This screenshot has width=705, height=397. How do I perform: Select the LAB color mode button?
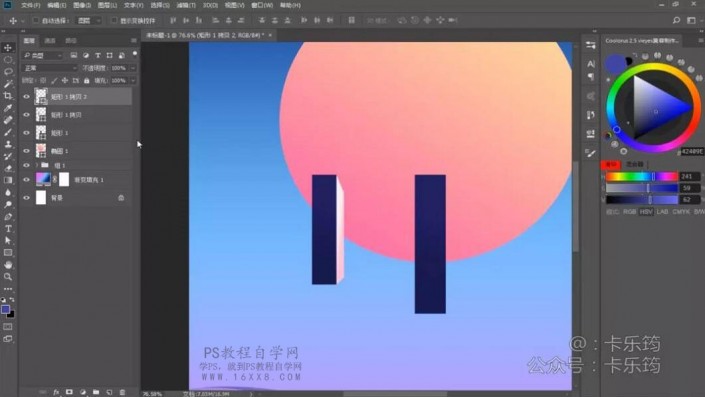point(662,212)
